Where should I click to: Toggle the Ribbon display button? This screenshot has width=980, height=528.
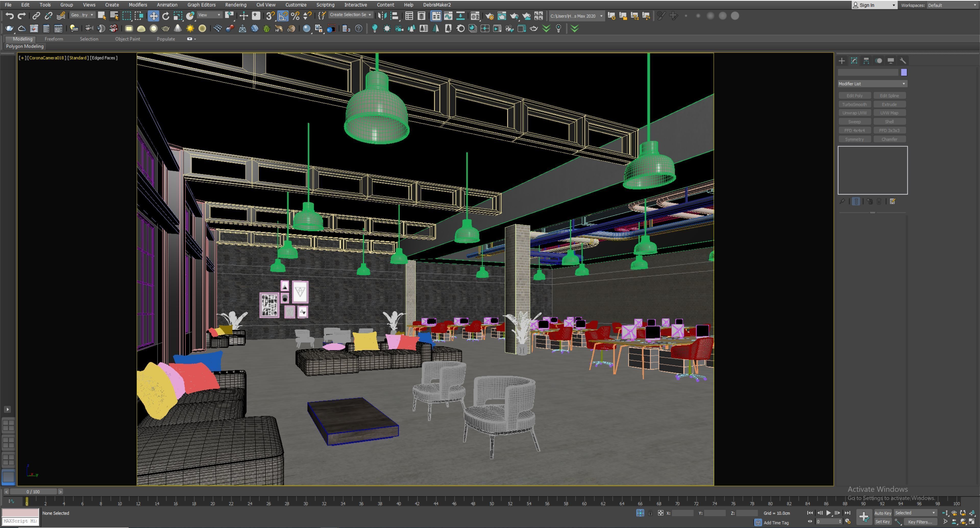(x=436, y=16)
